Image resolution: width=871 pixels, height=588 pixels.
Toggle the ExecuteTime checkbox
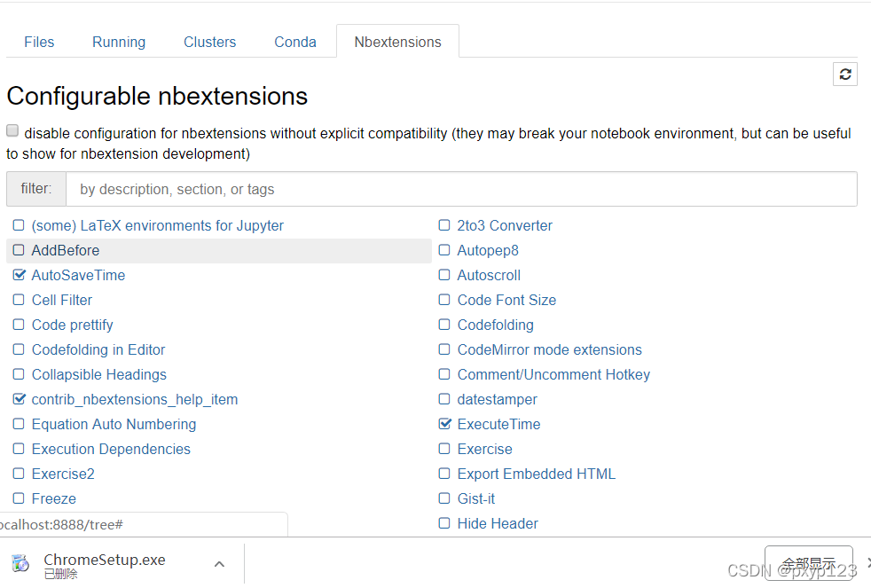pyautogui.click(x=444, y=424)
